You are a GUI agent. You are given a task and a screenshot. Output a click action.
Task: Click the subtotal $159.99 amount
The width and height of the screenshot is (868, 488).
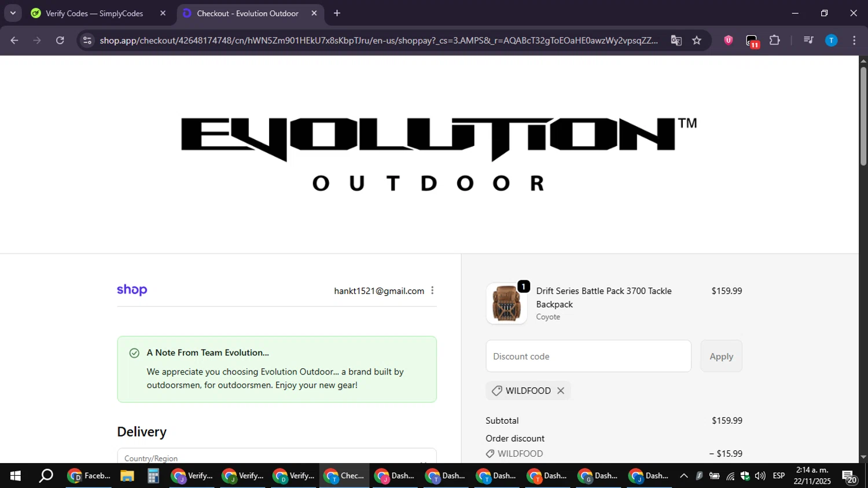click(727, 421)
